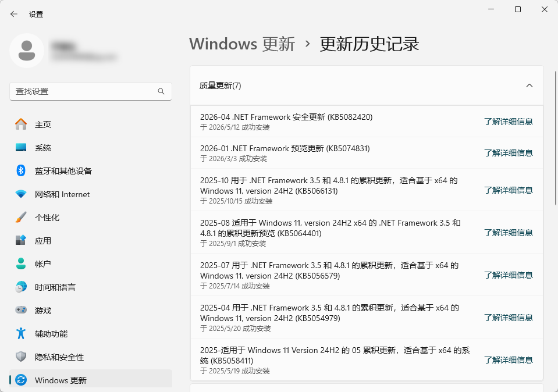Select the 2025-10 累积更新 KB5066131 title
The width and height of the screenshot is (558, 392).
pos(329,186)
